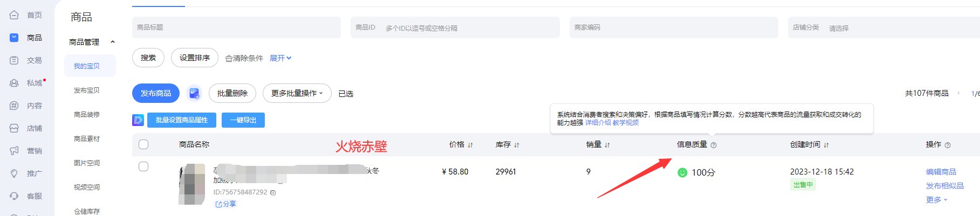Click the 发布商品 button

(156, 93)
